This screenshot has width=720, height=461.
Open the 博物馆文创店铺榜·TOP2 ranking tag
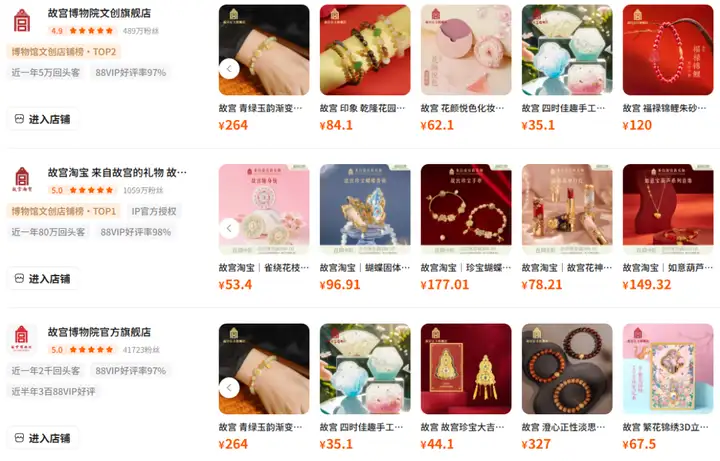coord(64,52)
